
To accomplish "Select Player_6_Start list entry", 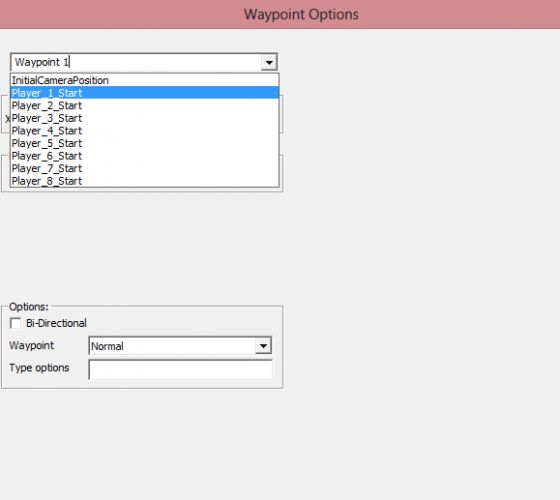I will pyautogui.click(x=145, y=156).
